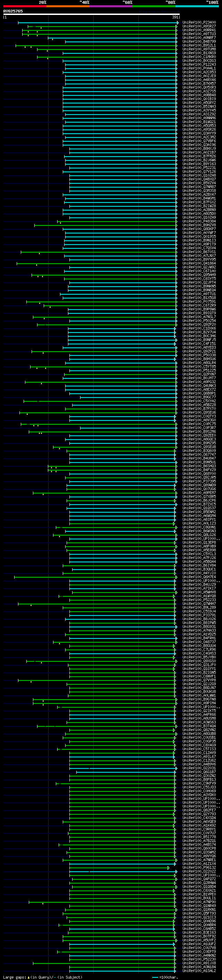The width and height of the screenshot is (222, 980).
Task: Open hit UniRef100_A9RR41
Action: [x=199, y=31]
